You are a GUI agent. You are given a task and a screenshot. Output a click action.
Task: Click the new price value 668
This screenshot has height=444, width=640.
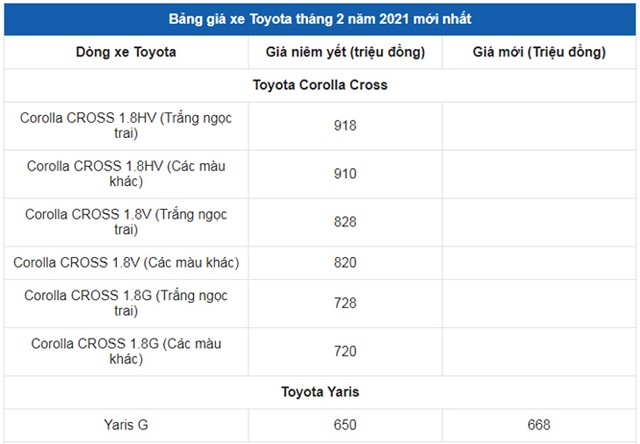pyautogui.click(x=539, y=425)
